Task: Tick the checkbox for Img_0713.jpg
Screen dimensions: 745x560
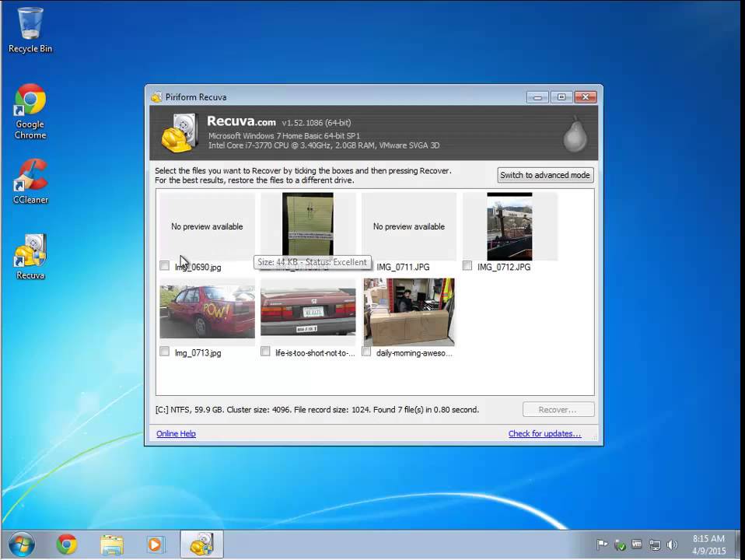Action: pyautogui.click(x=164, y=352)
